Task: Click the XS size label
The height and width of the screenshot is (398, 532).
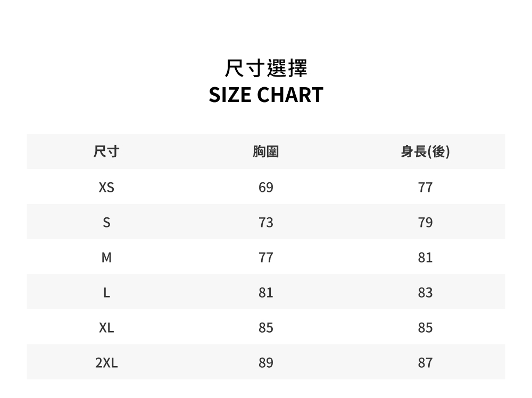Action: 106,188
